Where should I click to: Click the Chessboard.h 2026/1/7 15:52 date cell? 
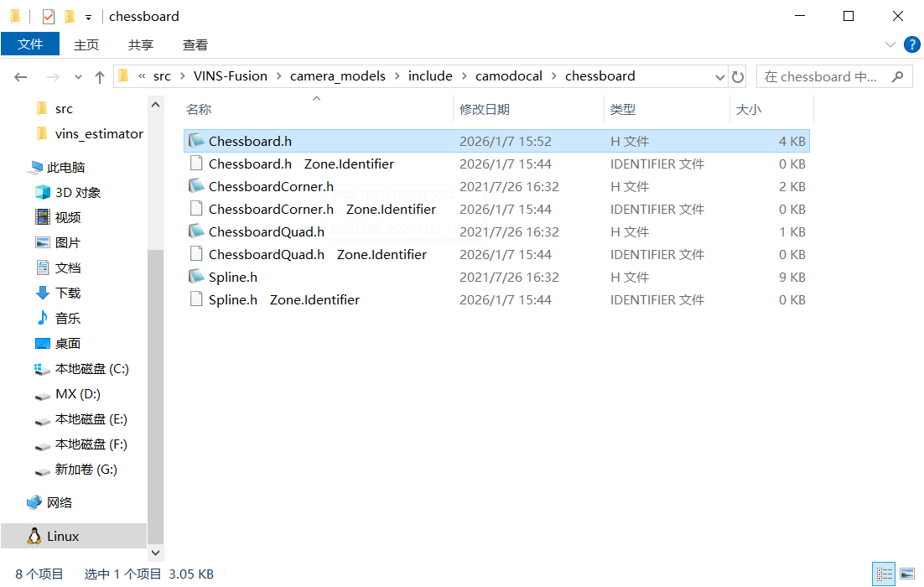pyautogui.click(x=505, y=142)
